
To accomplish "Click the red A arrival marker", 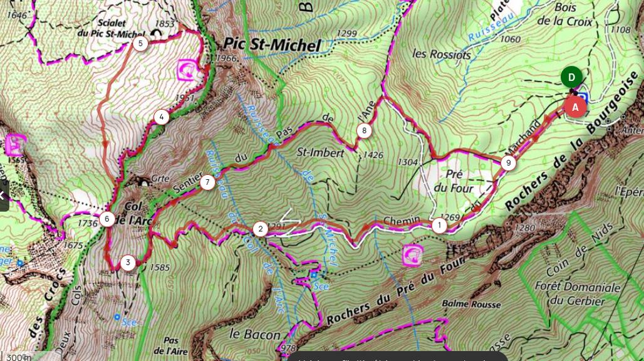I will point(575,107).
